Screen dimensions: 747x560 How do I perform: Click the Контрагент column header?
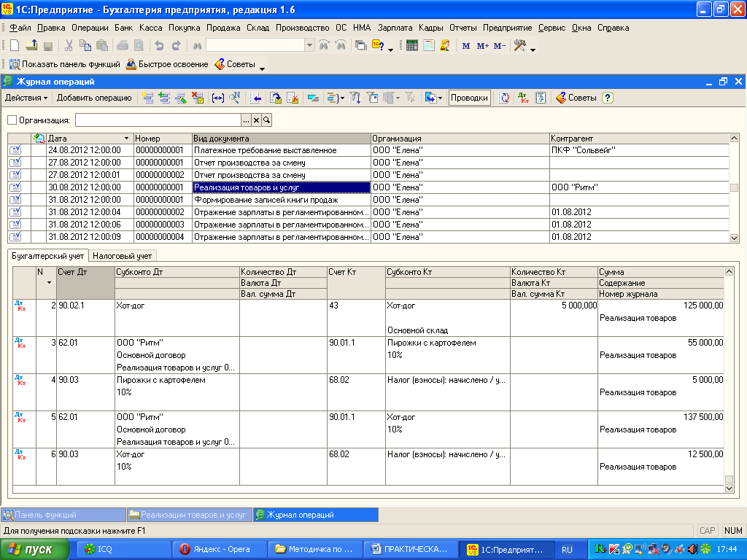click(639, 139)
